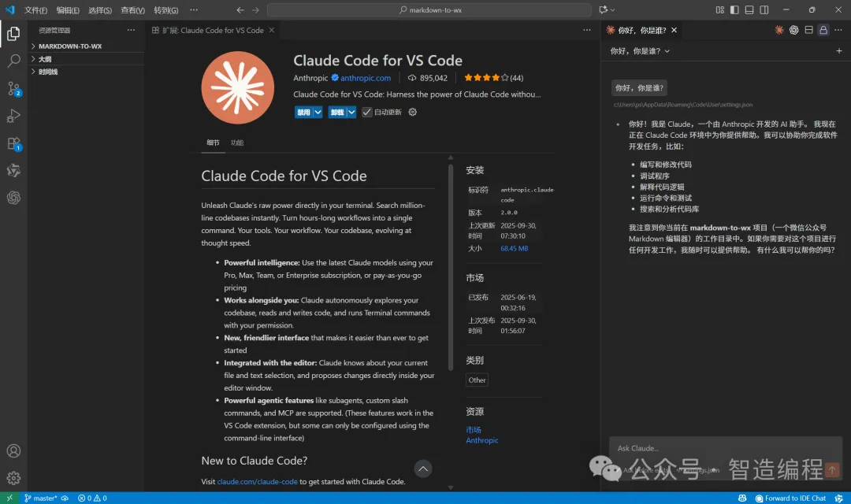Open the ChatGPT icon in activity bar
Image resolution: width=851 pixels, height=504 pixels.
(x=13, y=198)
